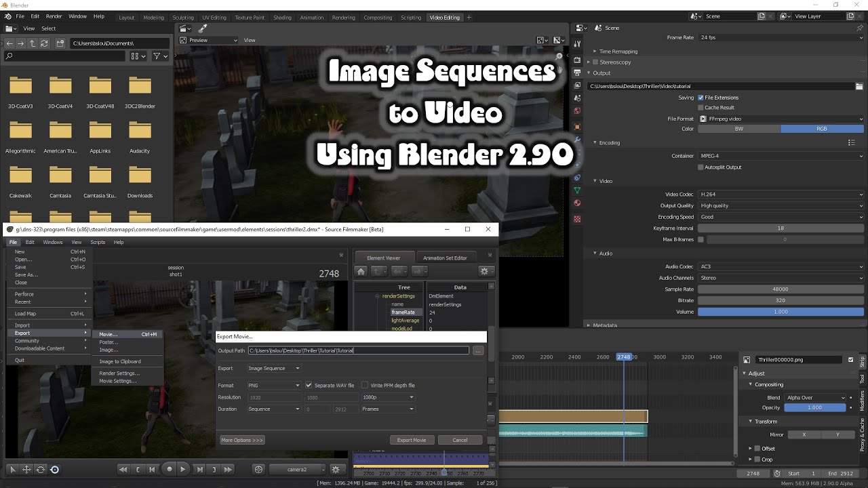This screenshot has height=488, width=868.
Task: Select the SFM rotate manipulator tool
Action: [41, 469]
